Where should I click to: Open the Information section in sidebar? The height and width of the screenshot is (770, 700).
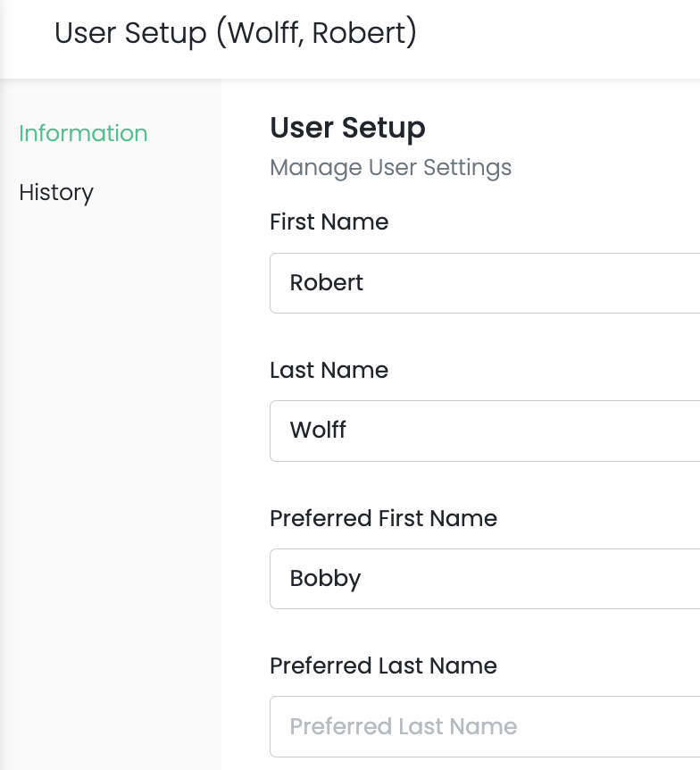[x=83, y=133]
